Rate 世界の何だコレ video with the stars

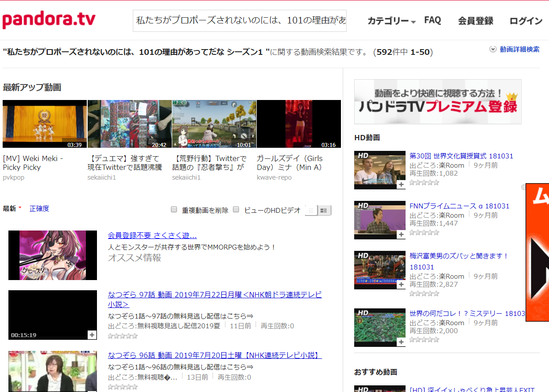424,340
